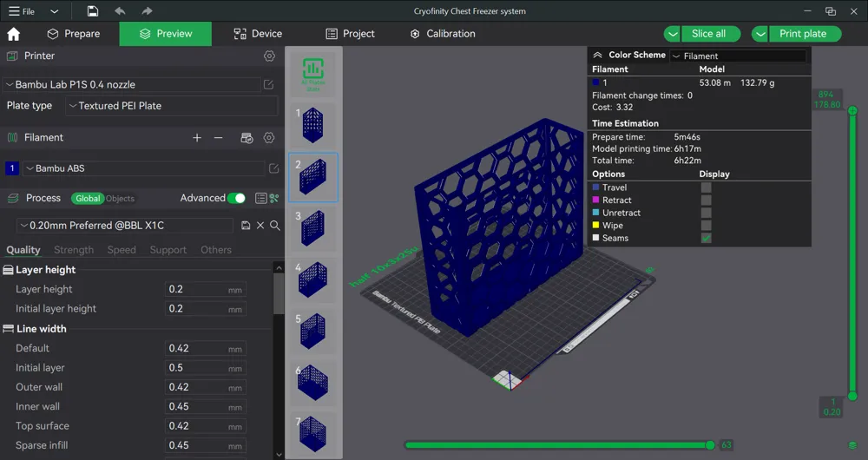
Task: Switch process scope to Global
Action: (x=88, y=198)
